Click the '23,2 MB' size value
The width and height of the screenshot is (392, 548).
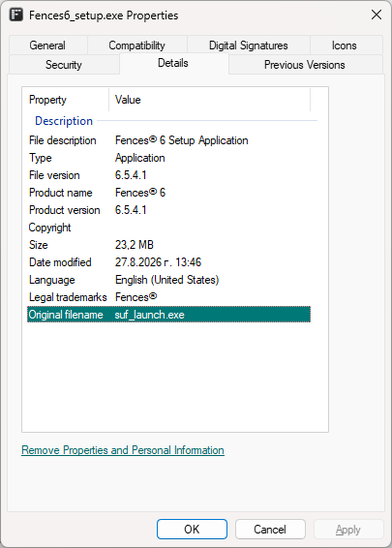pyautogui.click(x=135, y=245)
